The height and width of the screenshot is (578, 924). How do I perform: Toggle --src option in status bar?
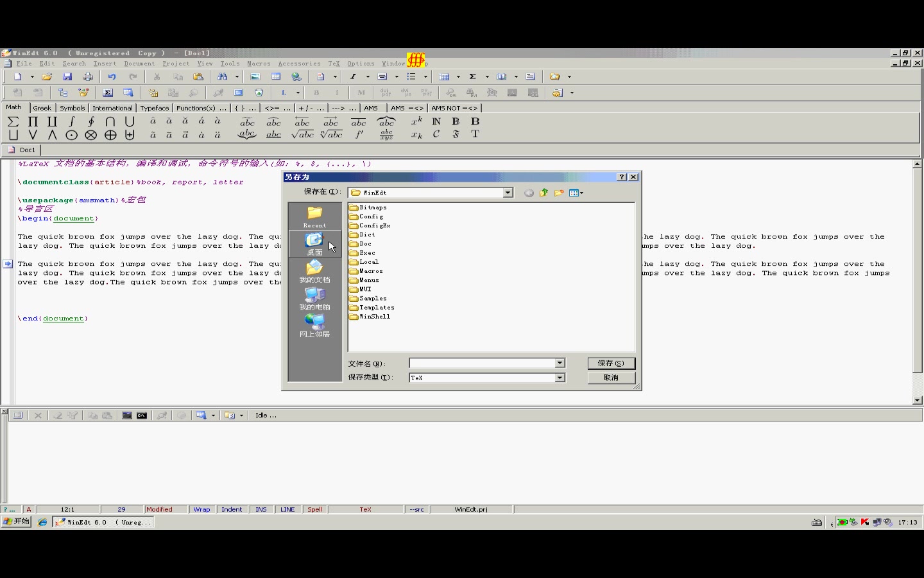(x=417, y=509)
